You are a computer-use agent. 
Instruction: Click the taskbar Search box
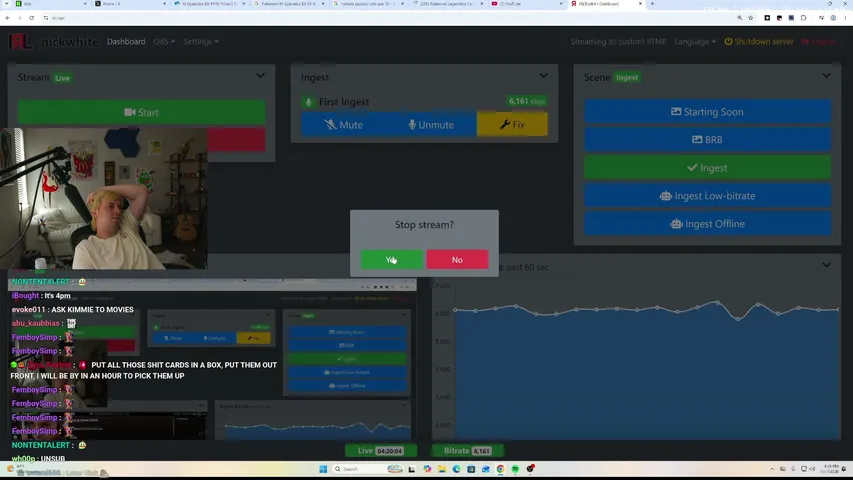point(367,469)
